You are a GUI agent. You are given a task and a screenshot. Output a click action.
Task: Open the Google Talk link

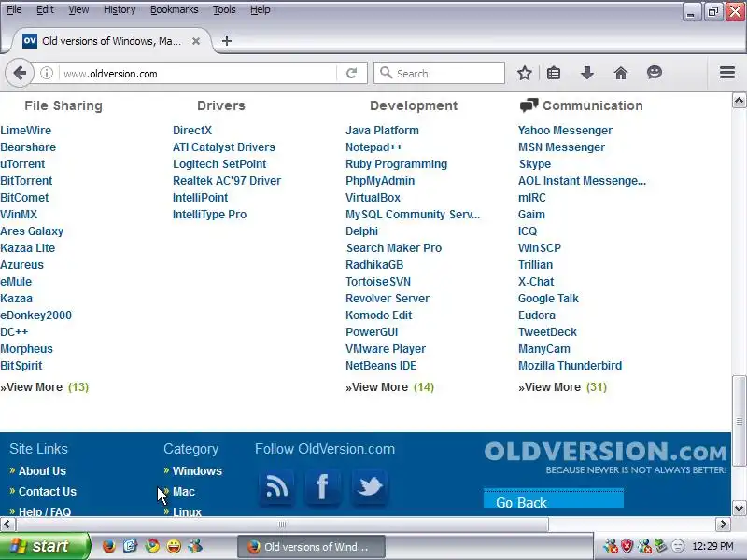click(548, 299)
